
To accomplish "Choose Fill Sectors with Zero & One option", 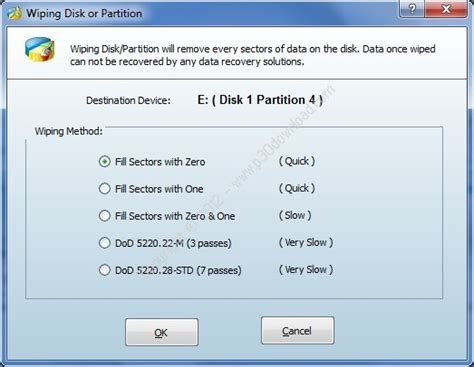I will pos(105,216).
